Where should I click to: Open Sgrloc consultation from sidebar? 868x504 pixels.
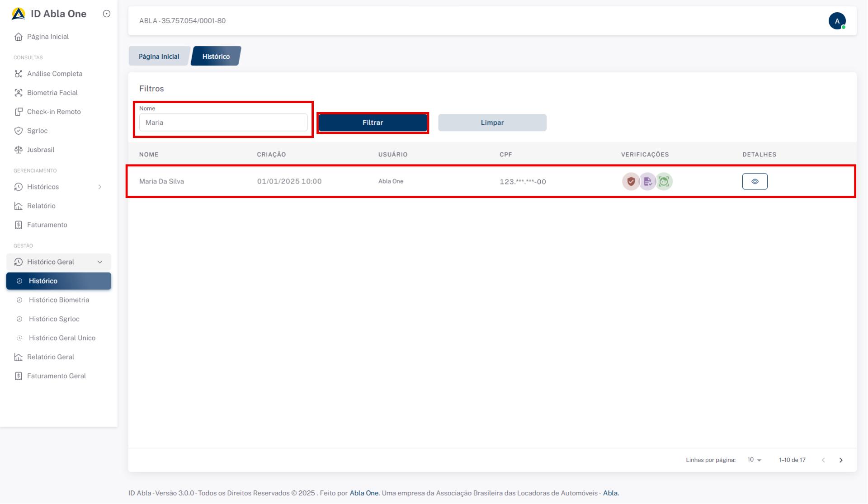coord(37,131)
